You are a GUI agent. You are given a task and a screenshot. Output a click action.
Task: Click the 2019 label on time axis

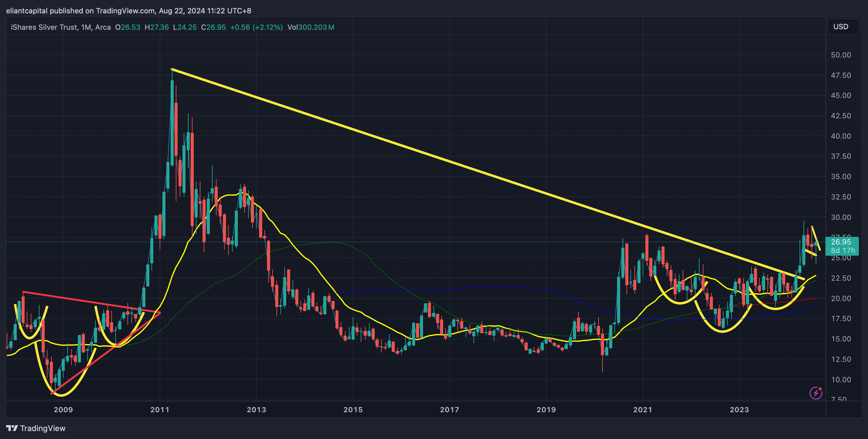[x=546, y=410]
